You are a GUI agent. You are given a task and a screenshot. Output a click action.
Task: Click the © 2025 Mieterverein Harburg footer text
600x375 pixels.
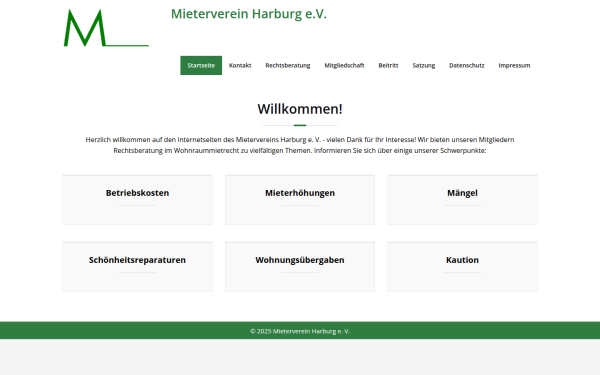pos(300,331)
